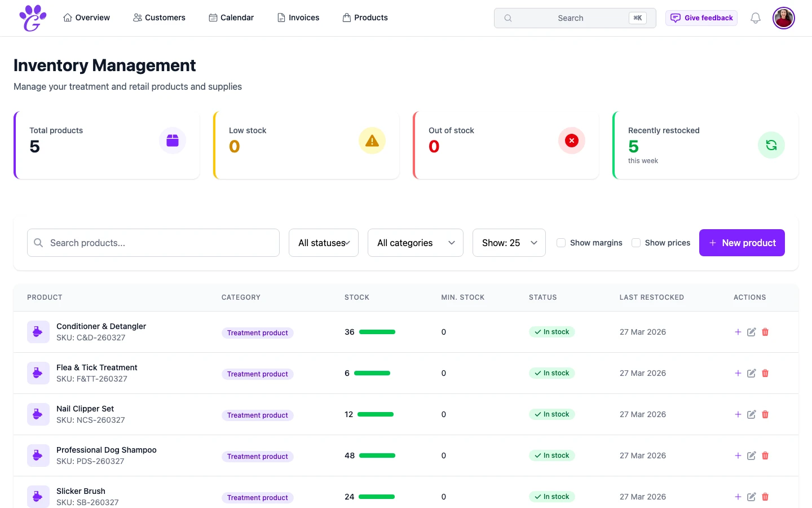This screenshot has width=812, height=508.
Task: Click the stock level bar for Professional Dog Shampoo
Action: [x=377, y=456]
